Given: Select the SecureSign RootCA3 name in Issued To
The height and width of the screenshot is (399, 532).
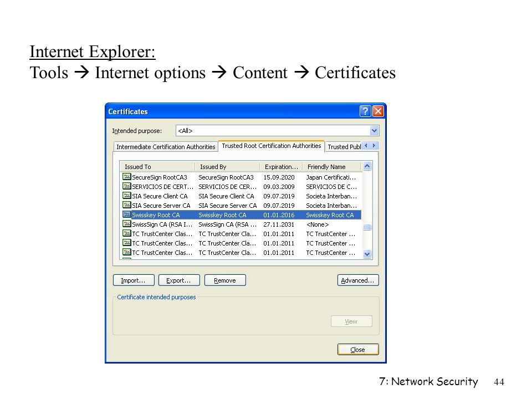Looking at the screenshot, I should 160,177.
